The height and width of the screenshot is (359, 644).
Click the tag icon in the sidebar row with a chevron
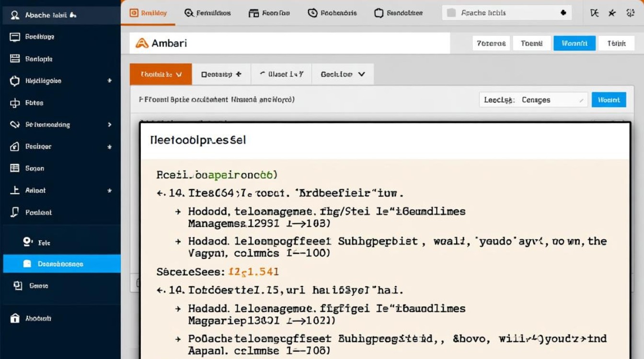[15, 124]
